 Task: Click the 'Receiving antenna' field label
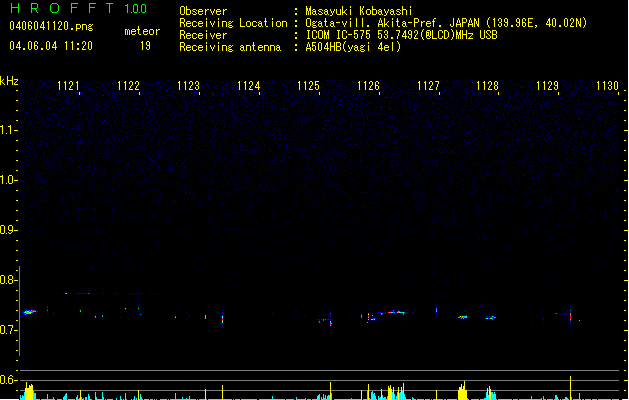coord(230,47)
